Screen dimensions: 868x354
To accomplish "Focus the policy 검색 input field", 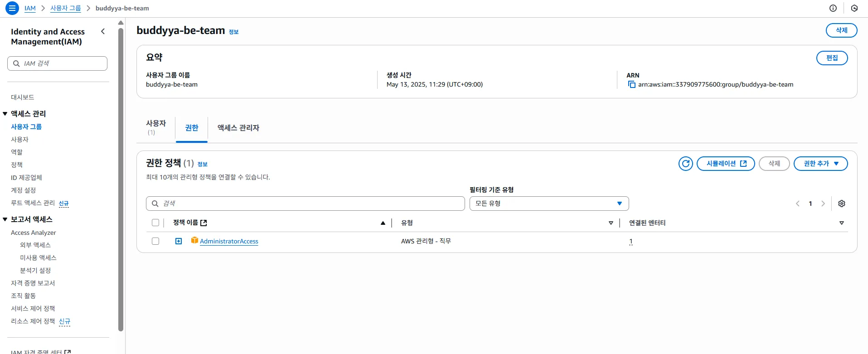I will (x=305, y=204).
